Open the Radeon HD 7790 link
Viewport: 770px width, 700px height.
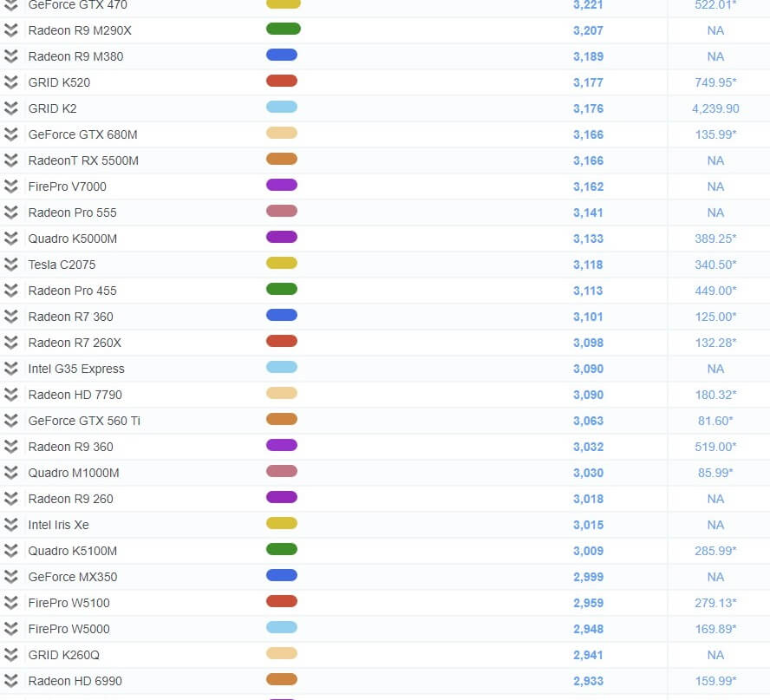click(75, 395)
